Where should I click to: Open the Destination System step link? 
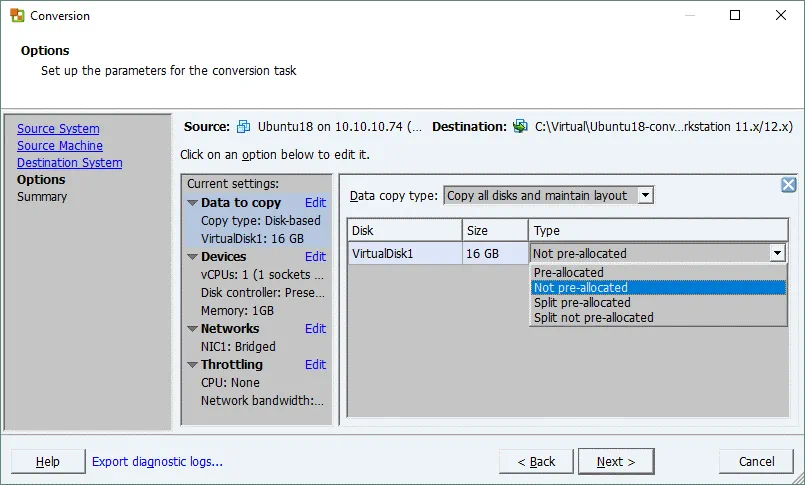[x=69, y=163]
